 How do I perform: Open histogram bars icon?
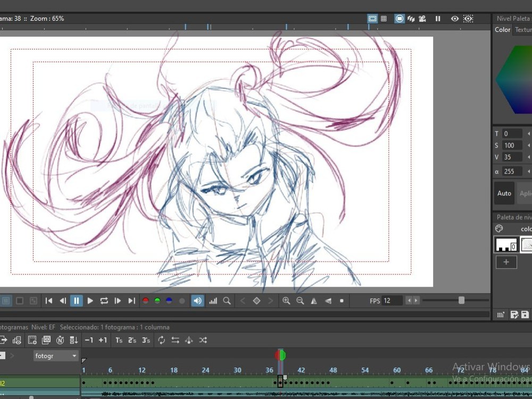[213, 301]
